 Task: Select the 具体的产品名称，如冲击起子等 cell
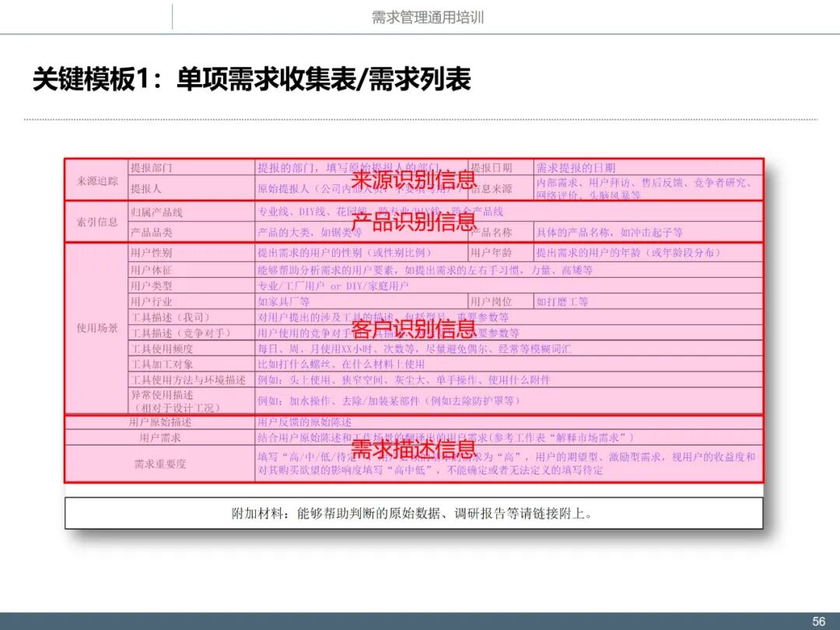648,233
